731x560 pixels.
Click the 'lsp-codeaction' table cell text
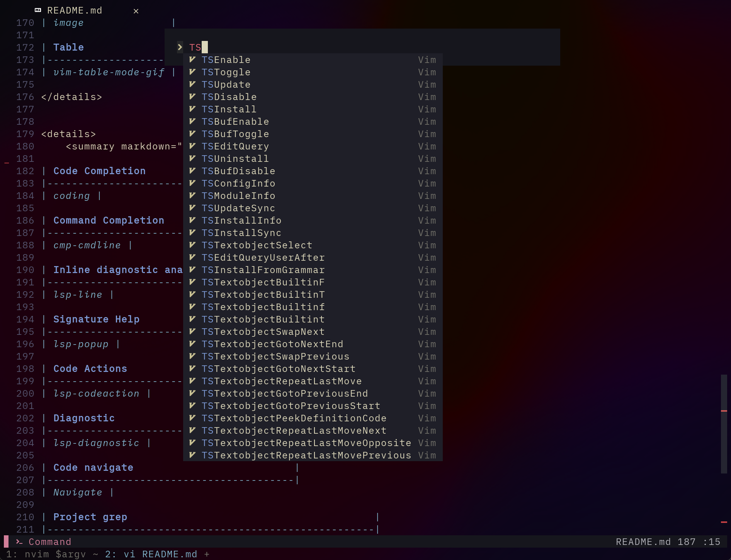point(96,394)
